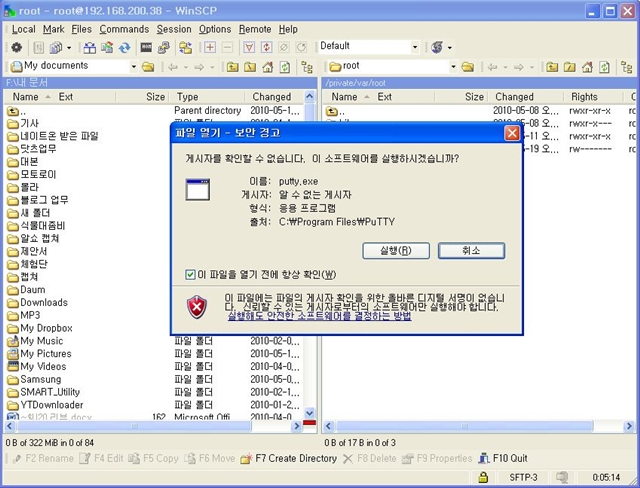The image size is (640, 488).
Task: Click the 취소 cancel button
Action: [x=471, y=251]
